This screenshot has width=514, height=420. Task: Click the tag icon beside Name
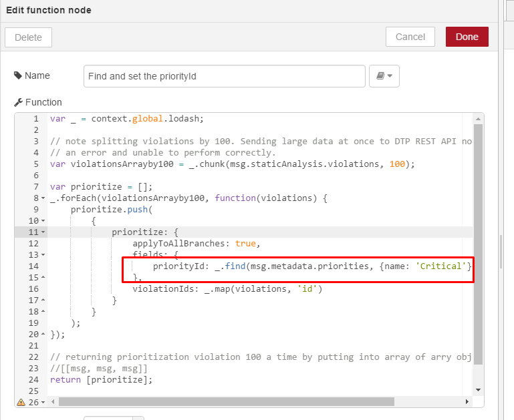[x=17, y=75]
